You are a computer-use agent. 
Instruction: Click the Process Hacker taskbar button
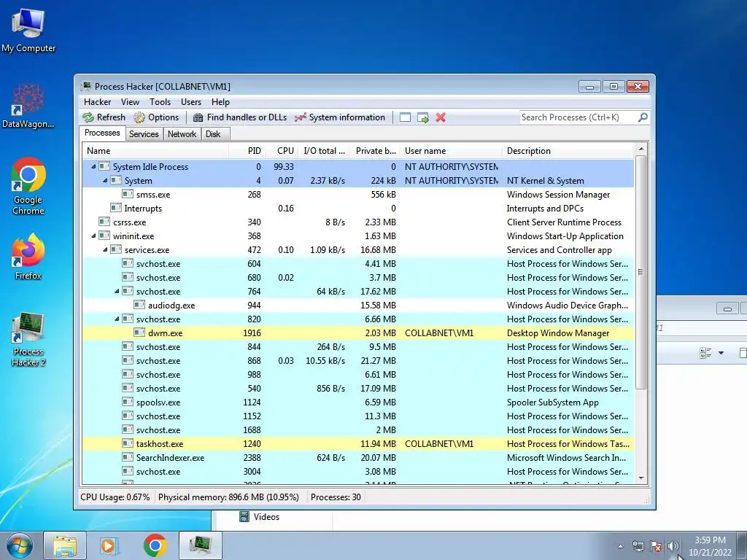[x=201, y=545]
